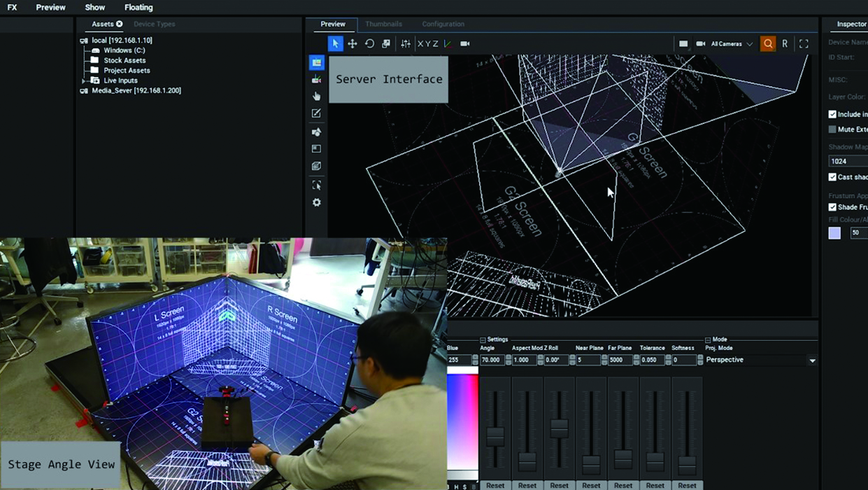Open the Floating menu
Viewport: 868px width, 490px height.
(x=138, y=8)
